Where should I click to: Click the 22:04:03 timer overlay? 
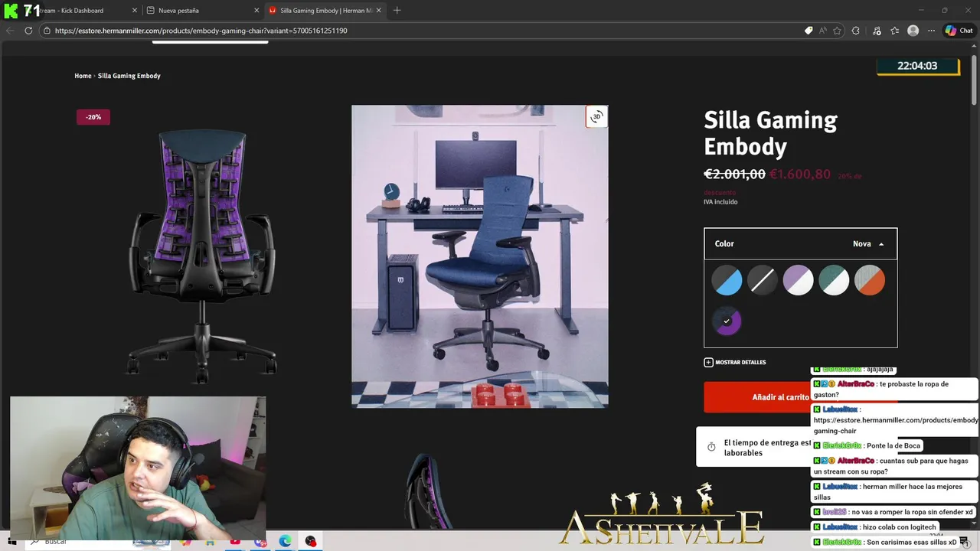coord(917,66)
